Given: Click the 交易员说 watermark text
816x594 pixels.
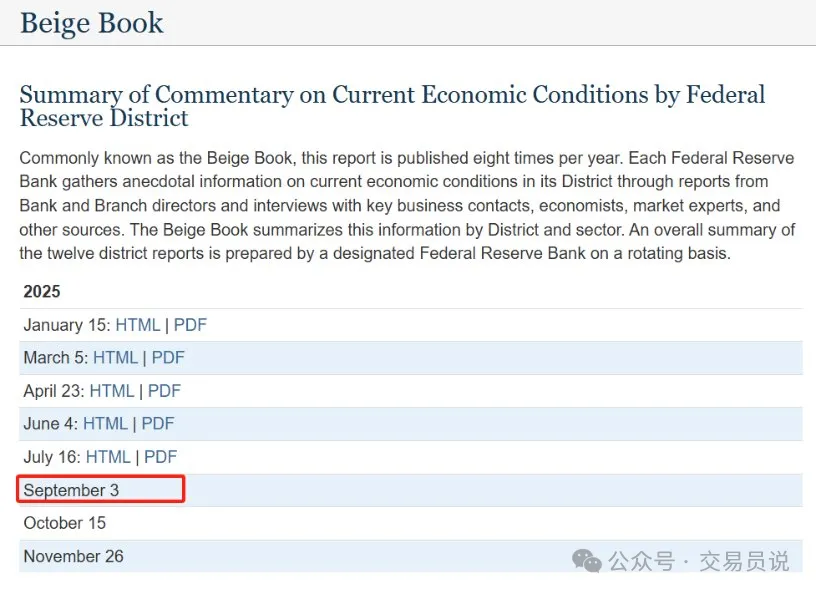Looking at the screenshot, I should [x=744, y=561].
